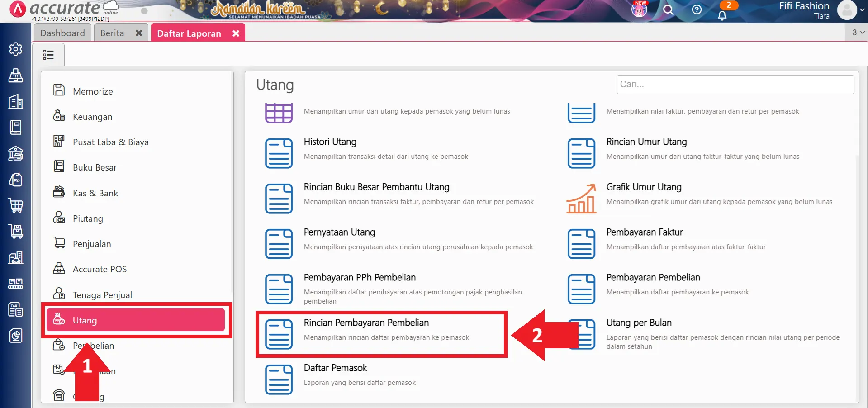Switch to the Dashboard tab
Image resolution: width=868 pixels, height=408 pixels.
click(62, 33)
